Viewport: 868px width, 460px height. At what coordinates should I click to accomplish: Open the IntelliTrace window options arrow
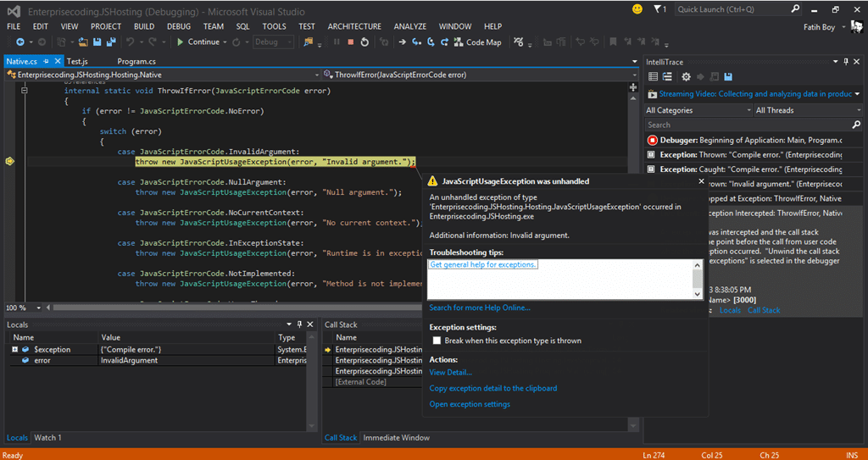pos(836,62)
